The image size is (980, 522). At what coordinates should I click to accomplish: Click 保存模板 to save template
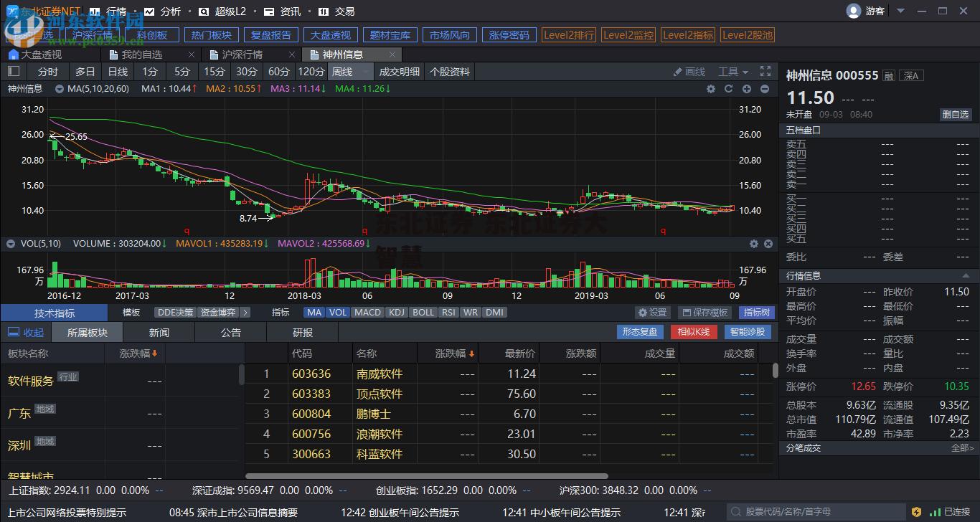[x=705, y=313]
